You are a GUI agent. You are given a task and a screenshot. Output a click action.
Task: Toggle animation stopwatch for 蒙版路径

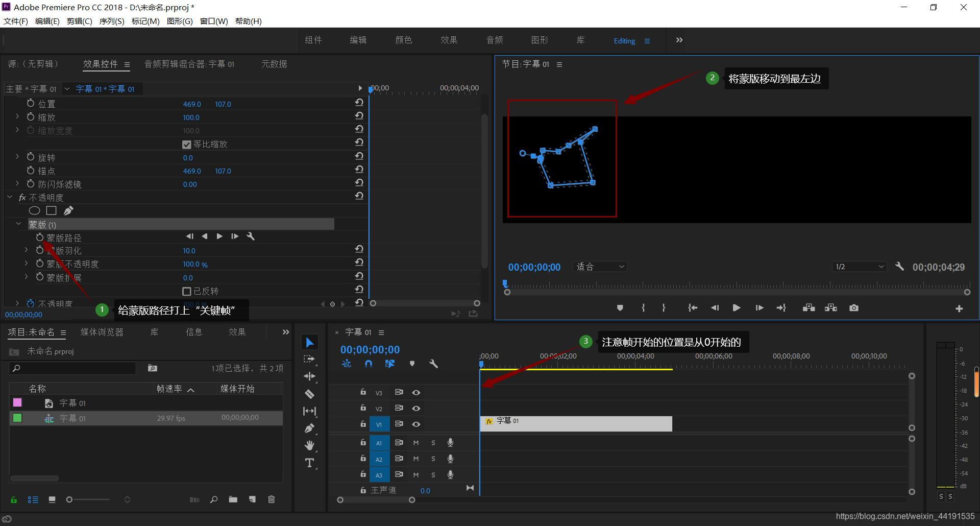pyautogui.click(x=40, y=237)
